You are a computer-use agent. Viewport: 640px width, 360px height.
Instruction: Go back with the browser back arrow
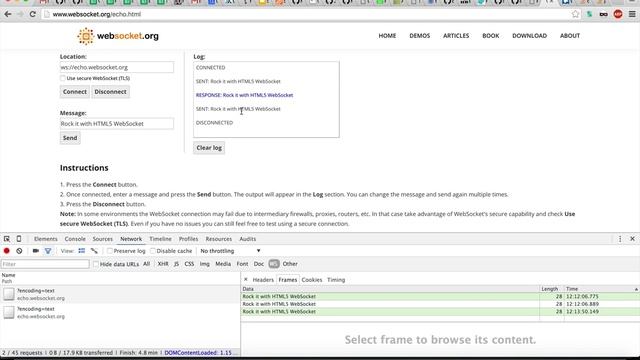point(8,14)
